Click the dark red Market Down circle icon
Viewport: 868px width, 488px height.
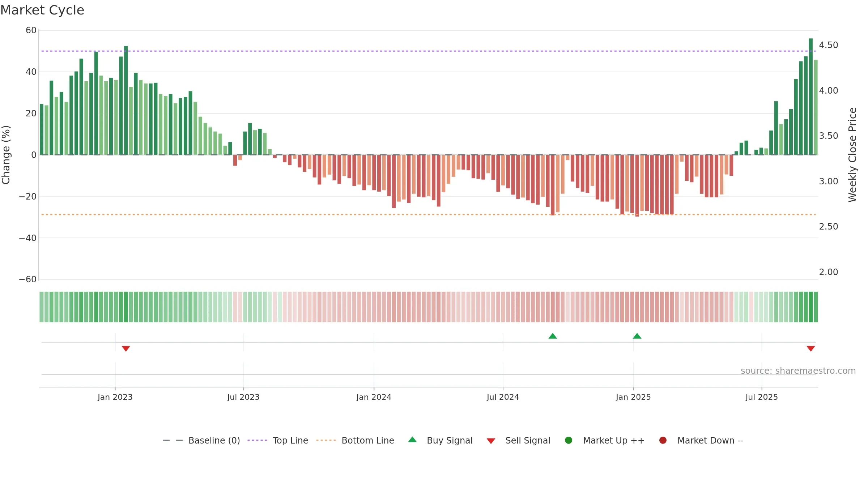pos(663,440)
